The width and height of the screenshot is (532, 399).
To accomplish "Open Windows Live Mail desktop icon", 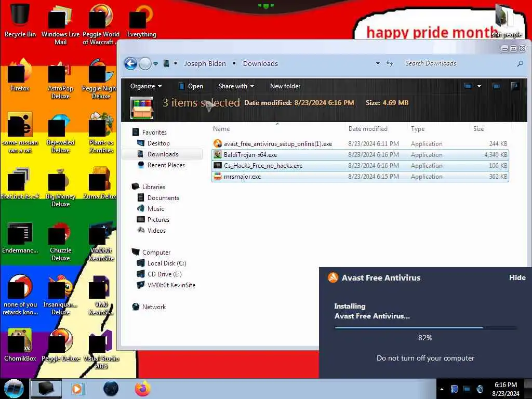I will point(60,24).
